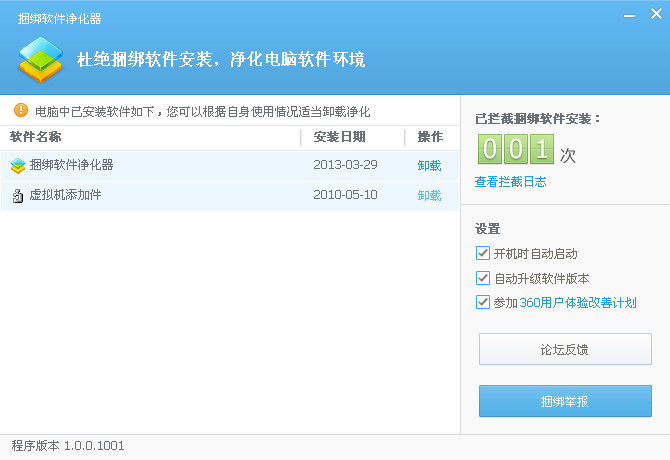
Task: Click 卸载 for 捆绑软件净化器
Action: point(429,165)
